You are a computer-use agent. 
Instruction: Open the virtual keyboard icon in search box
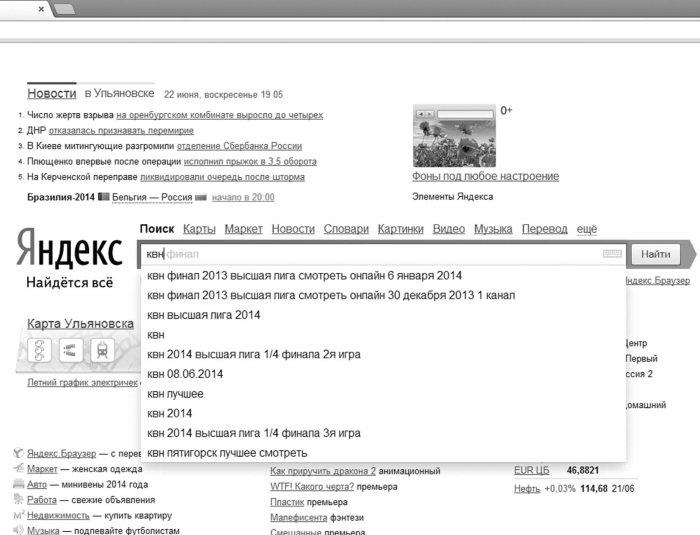point(612,254)
